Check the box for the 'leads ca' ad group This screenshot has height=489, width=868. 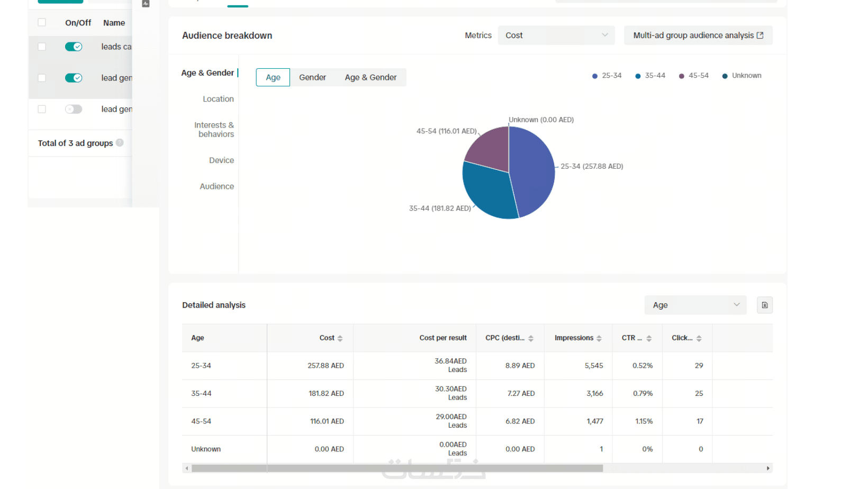coord(42,47)
